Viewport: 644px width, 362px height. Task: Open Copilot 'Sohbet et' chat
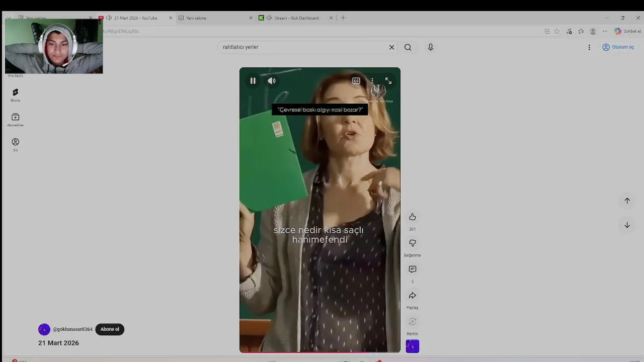[627, 31]
